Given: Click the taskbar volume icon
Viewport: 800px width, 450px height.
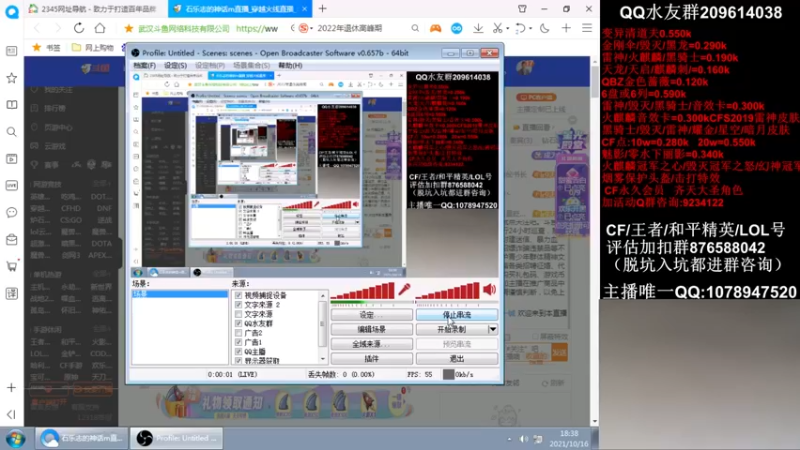Looking at the screenshot, I should pyautogui.click(x=524, y=439).
